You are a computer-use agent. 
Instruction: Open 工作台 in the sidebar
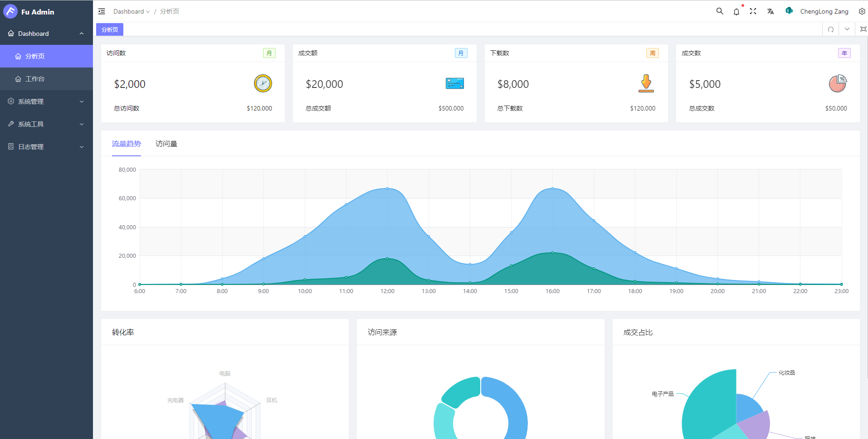(x=46, y=79)
